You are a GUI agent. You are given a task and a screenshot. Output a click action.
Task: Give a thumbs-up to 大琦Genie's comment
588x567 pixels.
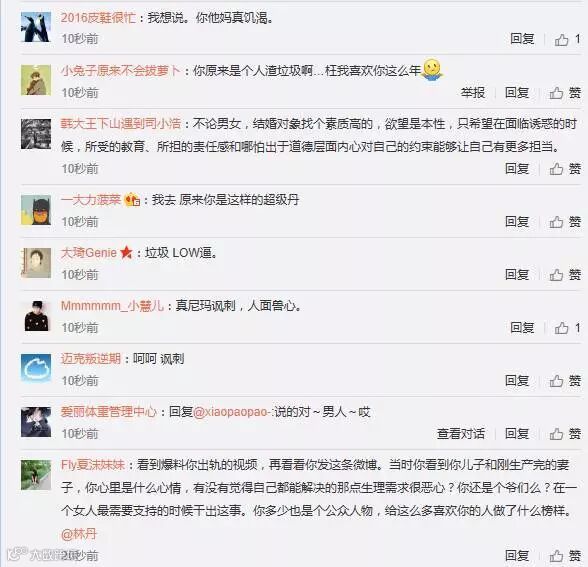[x=565, y=274]
